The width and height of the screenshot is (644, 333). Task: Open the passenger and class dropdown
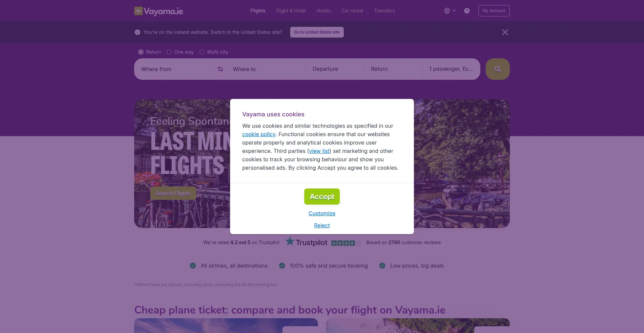coord(451,69)
